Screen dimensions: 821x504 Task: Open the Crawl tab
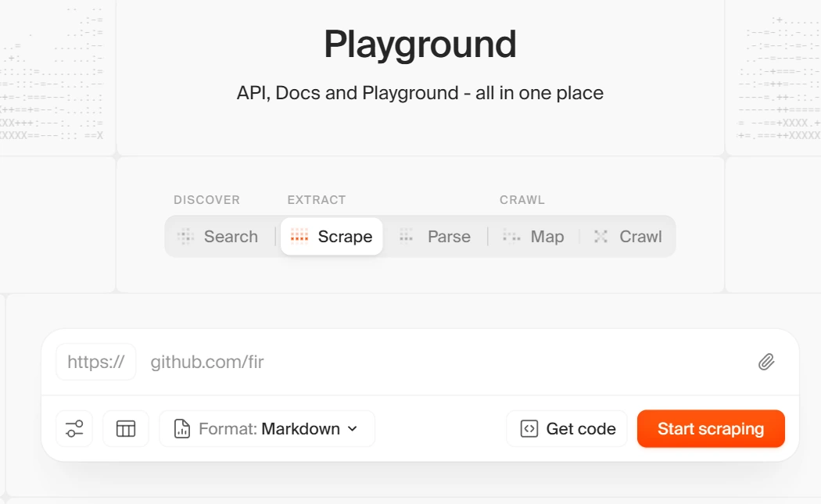click(629, 237)
